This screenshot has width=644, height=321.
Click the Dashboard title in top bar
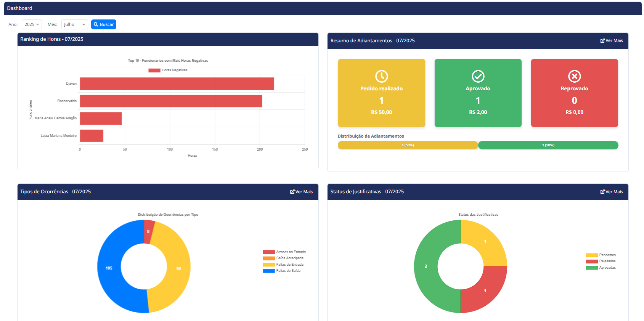pyautogui.click(x=20, y=8)
